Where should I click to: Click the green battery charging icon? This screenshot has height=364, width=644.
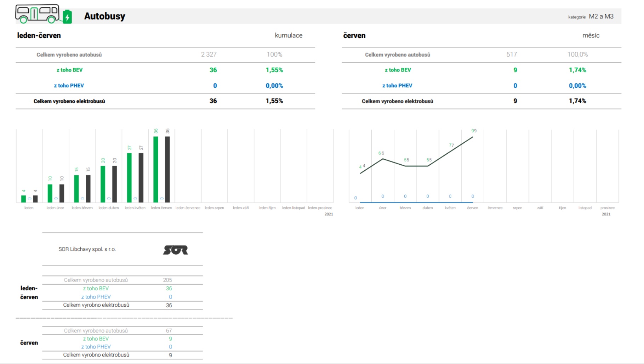click(x=67, y=17)
